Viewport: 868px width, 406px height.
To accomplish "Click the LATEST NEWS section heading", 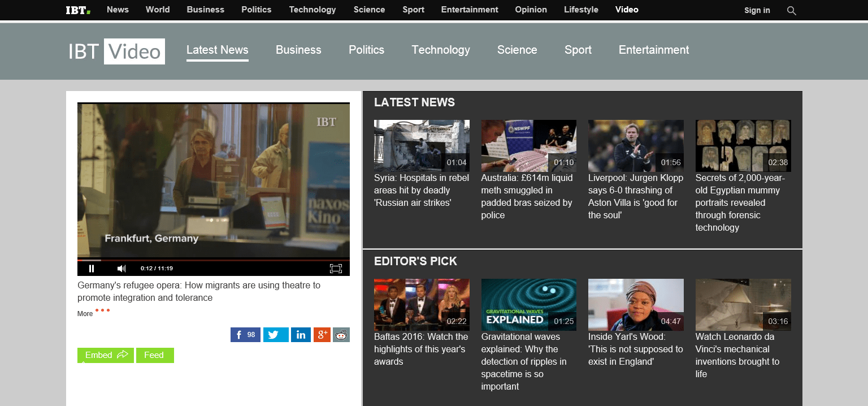I will [414, 102].
